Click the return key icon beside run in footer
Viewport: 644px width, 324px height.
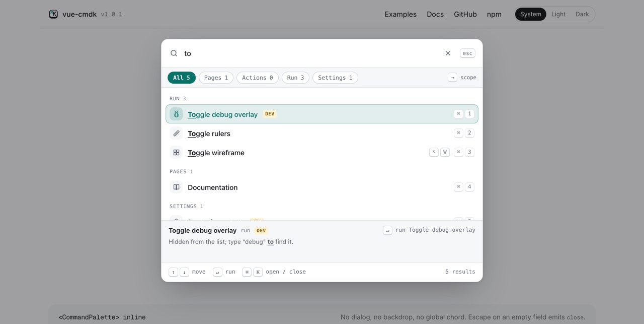tap(217, 272)
